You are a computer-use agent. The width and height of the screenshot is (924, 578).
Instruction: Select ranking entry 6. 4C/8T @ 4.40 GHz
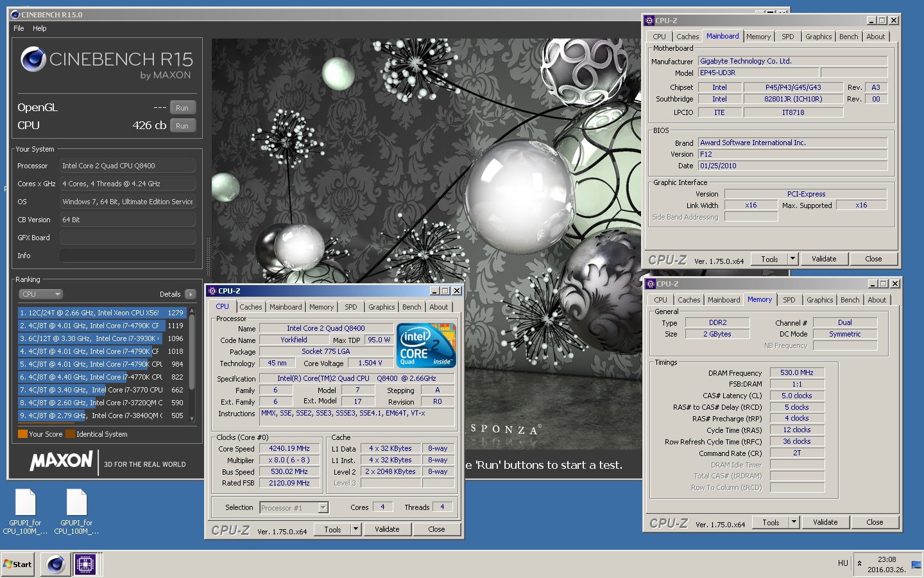pos(102,377)
